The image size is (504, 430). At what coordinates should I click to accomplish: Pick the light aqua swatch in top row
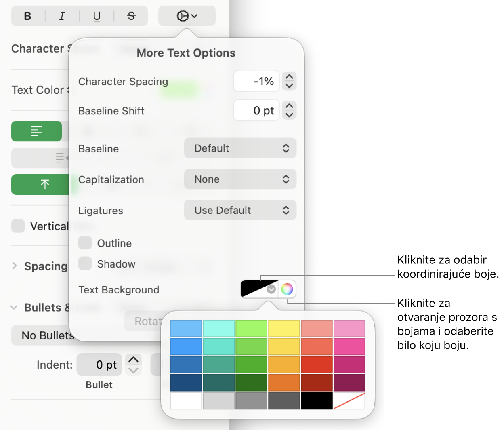click(x=219, y=329)
